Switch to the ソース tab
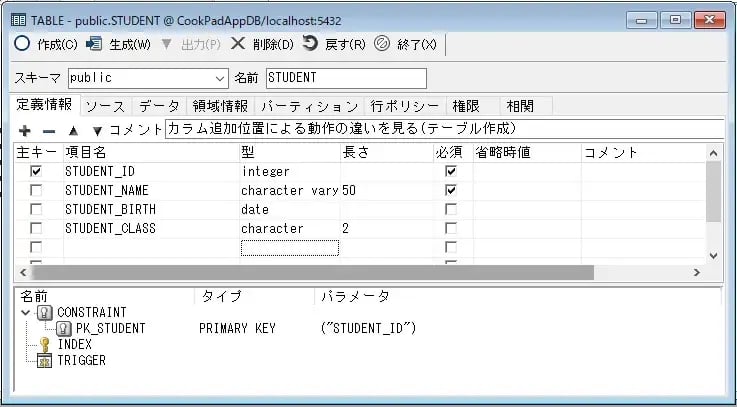Image resolution: width=737 pixels, height=407 pixels. (x=104, y=105)
